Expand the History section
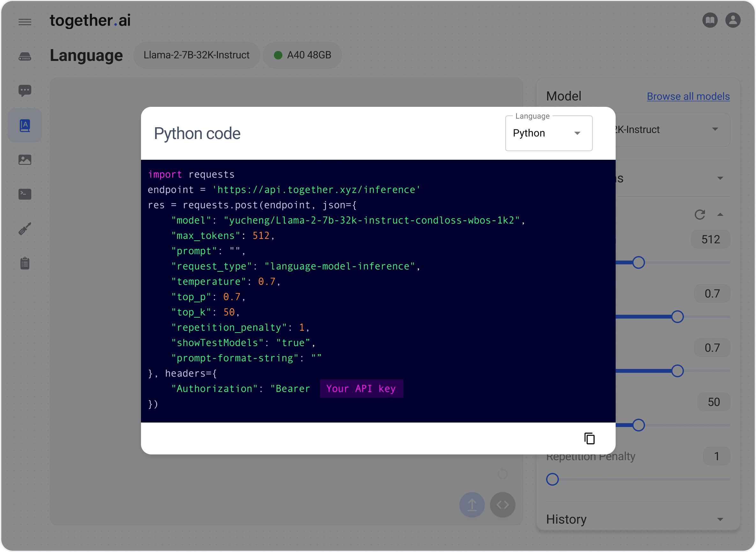The image size is (756, 552). (x=720, y=519)
